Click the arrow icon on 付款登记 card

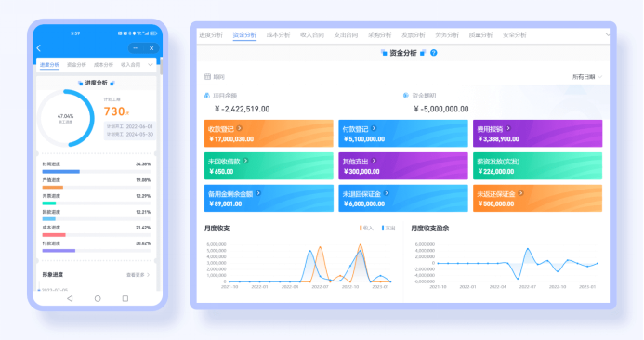click(374, 128)
